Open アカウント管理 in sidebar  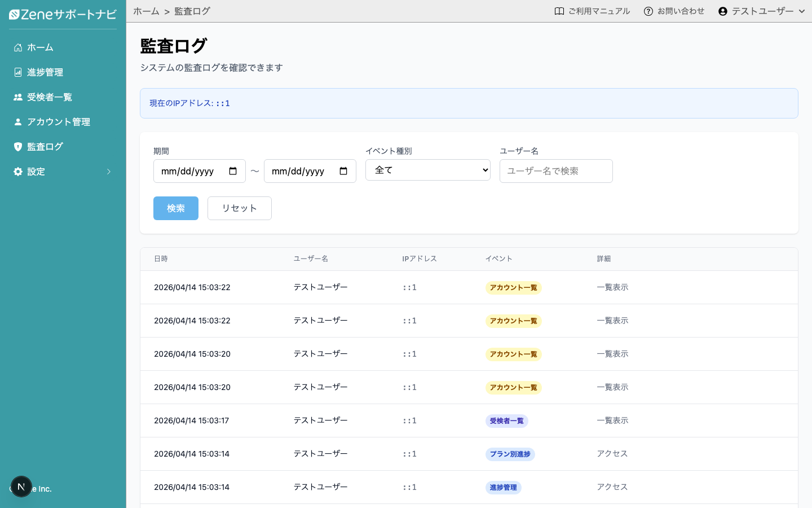(x=63, y=122)
